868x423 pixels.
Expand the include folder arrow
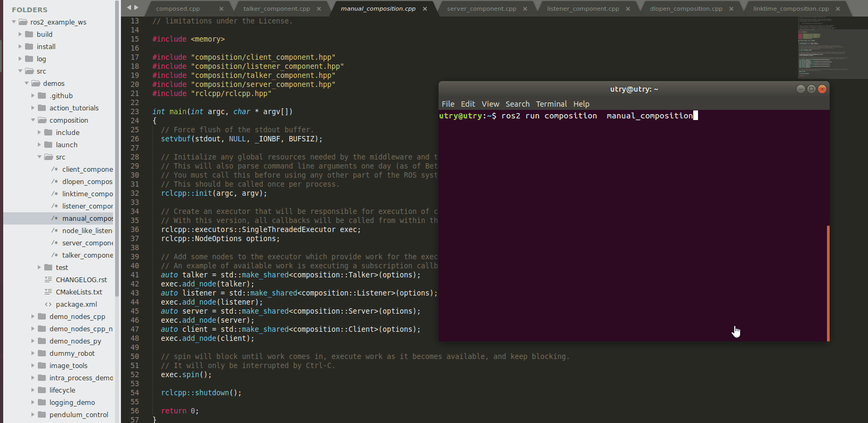point(39,132)
